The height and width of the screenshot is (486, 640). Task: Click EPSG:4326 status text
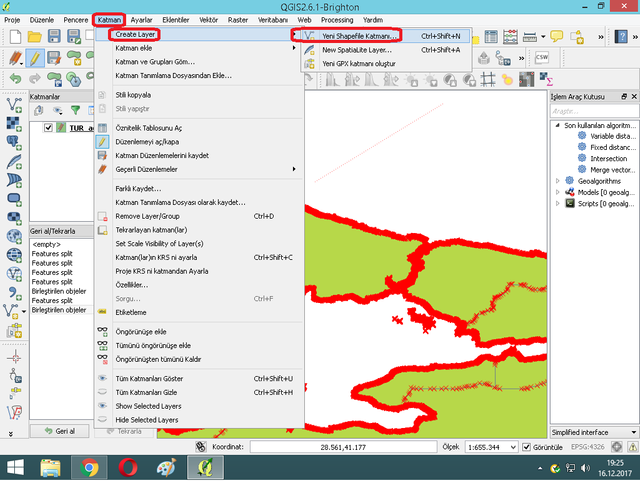pos(587,447)
